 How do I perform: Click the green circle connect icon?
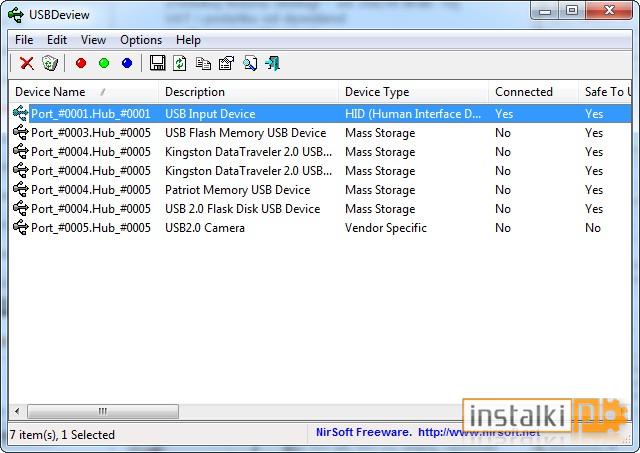point(104,63)
